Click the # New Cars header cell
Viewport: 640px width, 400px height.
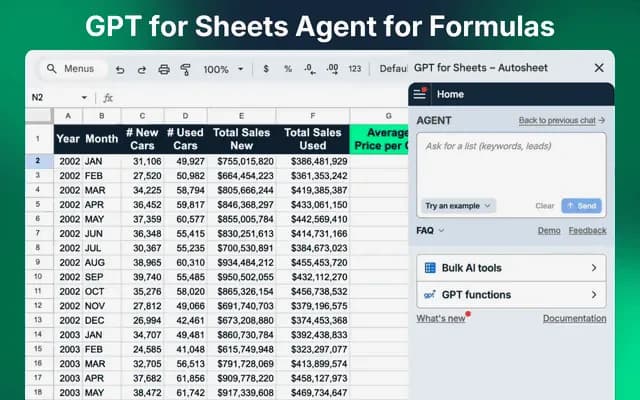(142, 139)
